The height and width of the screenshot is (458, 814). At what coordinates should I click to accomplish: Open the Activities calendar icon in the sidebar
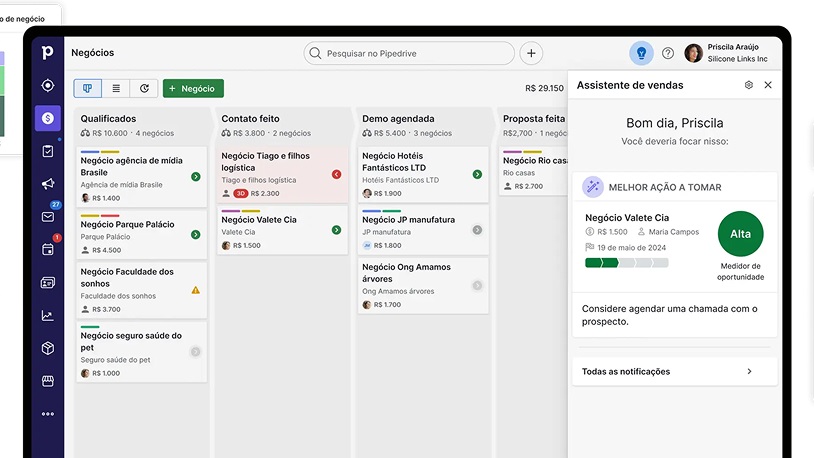[48, 250]
